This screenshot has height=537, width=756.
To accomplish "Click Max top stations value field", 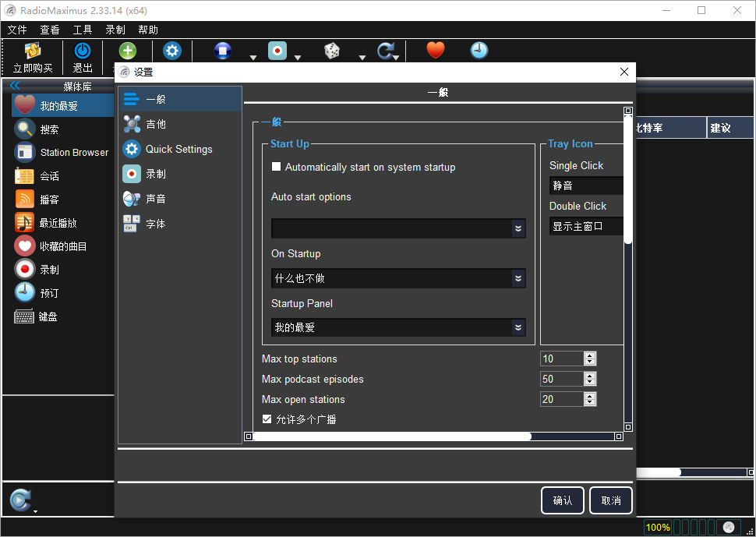I will [x=562, y=359].
